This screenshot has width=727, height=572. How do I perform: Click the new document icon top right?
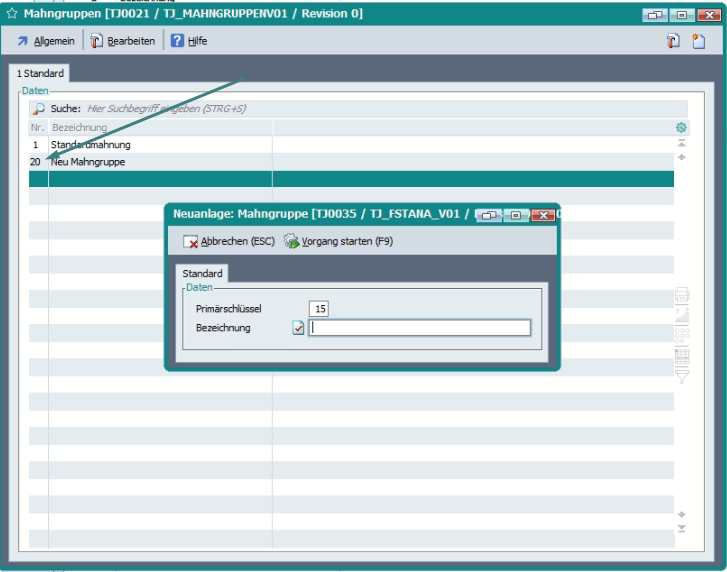[699, 41]
